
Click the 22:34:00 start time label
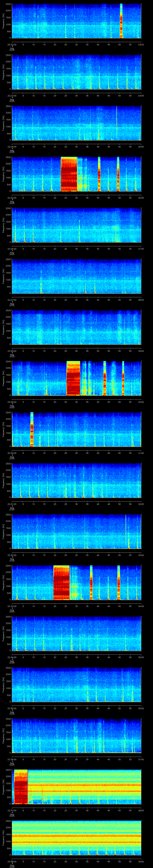[12, 657]
